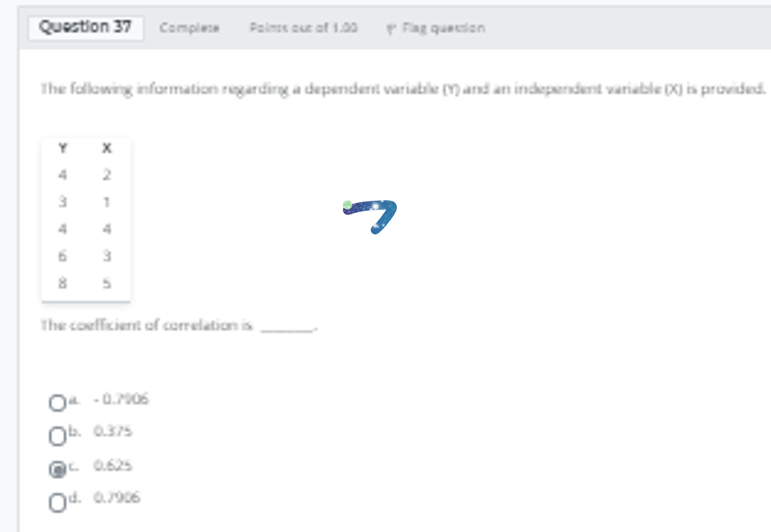Image resolution: width=771 pixels, height=532 pixels.
Task: Click the X column header in data table
Action: 105,148
